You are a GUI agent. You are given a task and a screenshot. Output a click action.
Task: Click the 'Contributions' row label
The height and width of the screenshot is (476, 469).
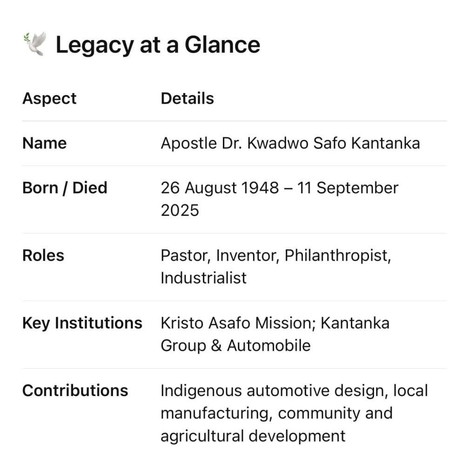75,390
